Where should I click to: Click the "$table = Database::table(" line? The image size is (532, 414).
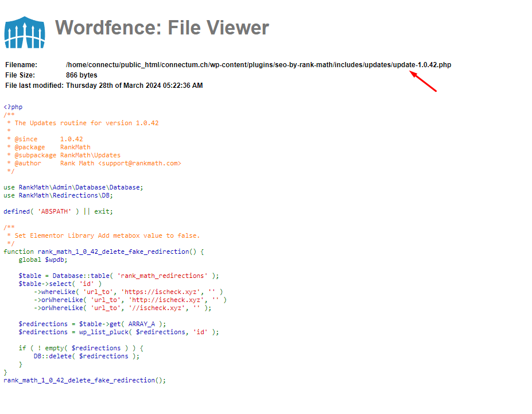pos(119,276)
